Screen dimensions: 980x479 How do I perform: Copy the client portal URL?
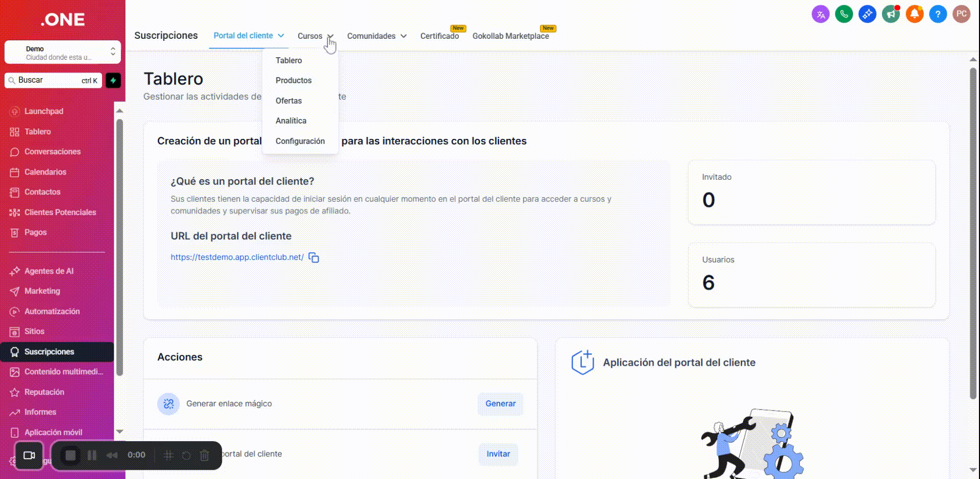click(x=314, y=258)
